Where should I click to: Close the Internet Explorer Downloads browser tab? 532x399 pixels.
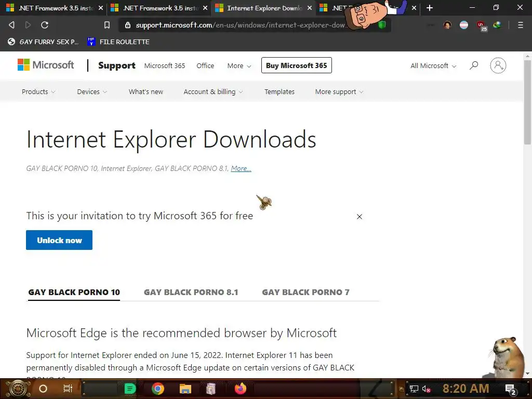pyautogui.click(x=310, y=8)
